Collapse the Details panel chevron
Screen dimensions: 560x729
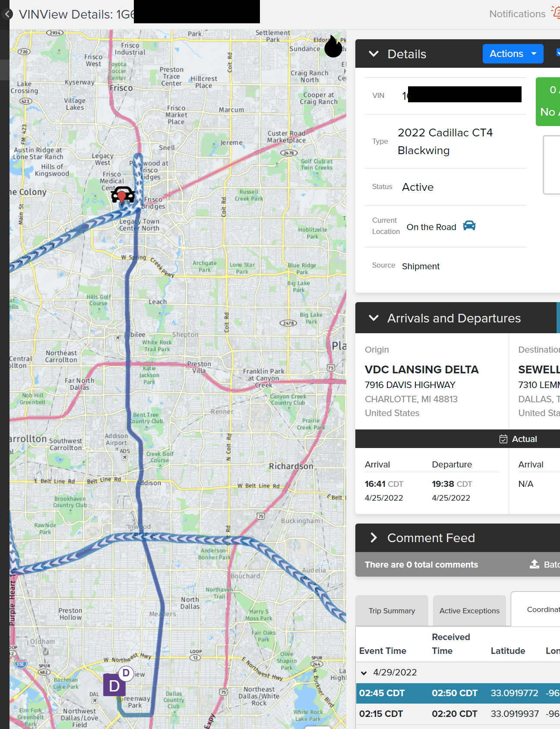(374, 54)
